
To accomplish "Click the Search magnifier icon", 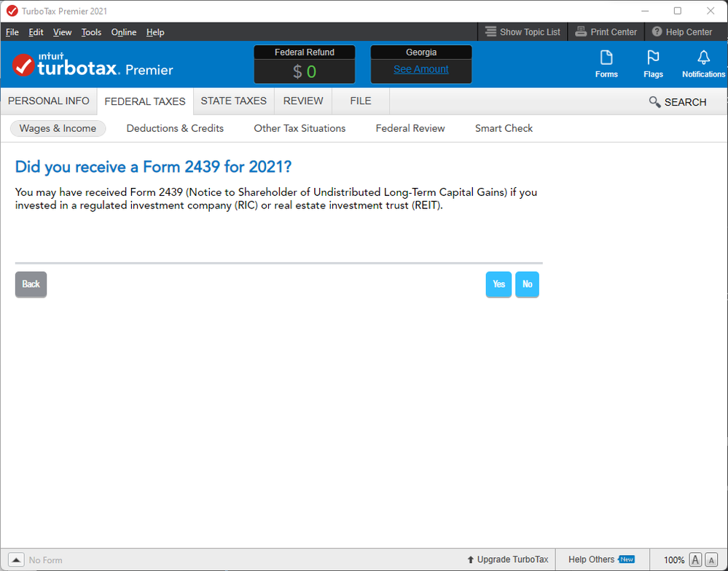I will (x=654, y=102).
